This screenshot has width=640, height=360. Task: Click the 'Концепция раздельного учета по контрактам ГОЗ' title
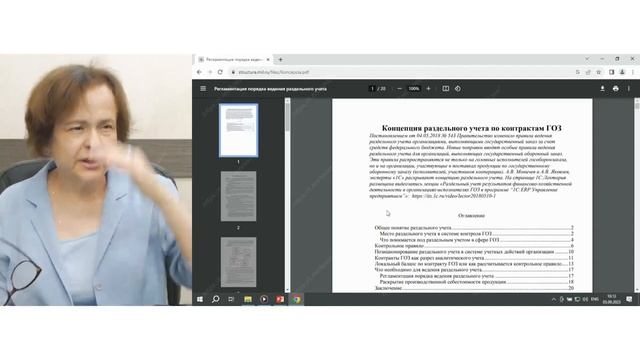(x=471, y=128)
